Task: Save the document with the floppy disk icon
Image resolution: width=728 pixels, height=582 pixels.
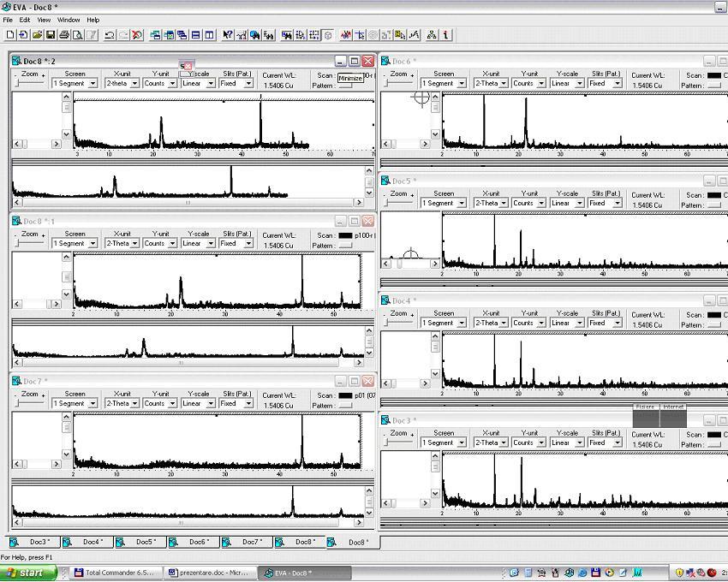Action: click(x=51, y=35)
